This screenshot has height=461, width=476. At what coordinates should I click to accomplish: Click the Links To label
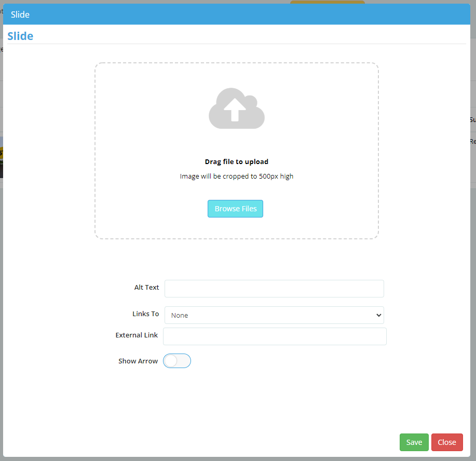coord(146,314)
